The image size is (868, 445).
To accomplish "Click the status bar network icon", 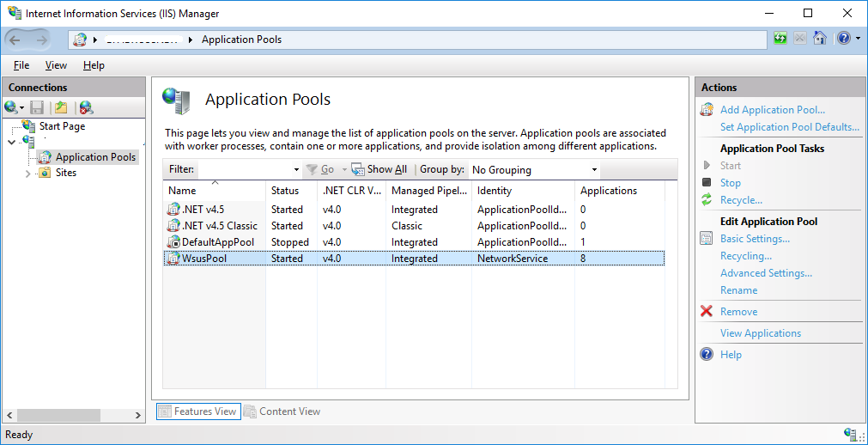I will point(850,434).
